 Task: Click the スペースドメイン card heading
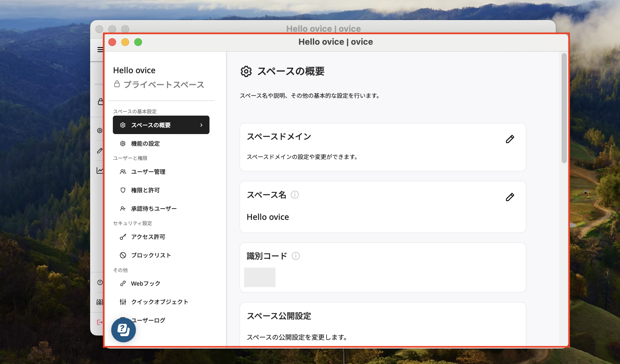pyautogui.click(x=279, y=137)
